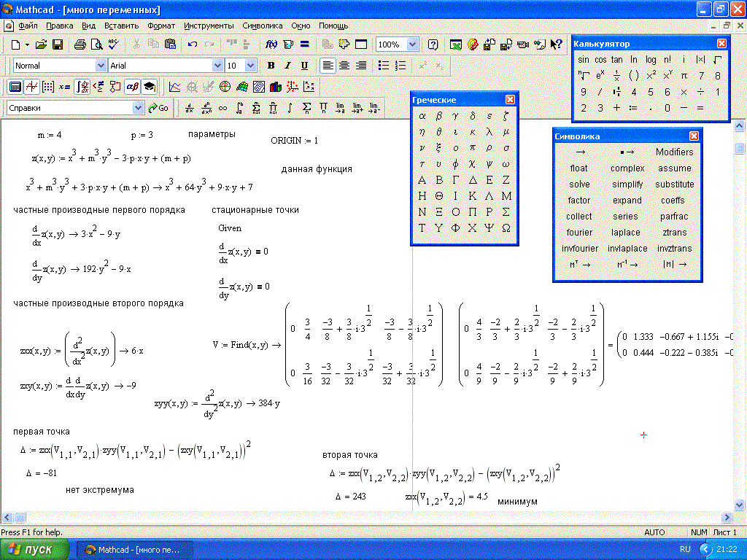The height and width of the screenshot is (560, 747).
Task: Toggle Italic formatting
Action: tap(287, 66)
